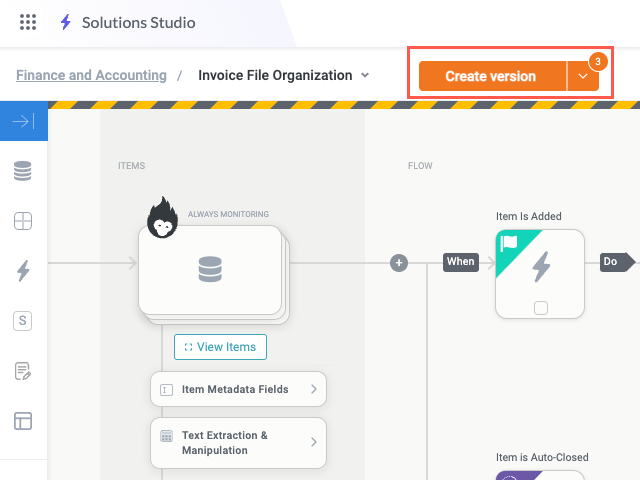Click the View Items button
The width and height of the screenshot is (640, 480).
(220, 347)
